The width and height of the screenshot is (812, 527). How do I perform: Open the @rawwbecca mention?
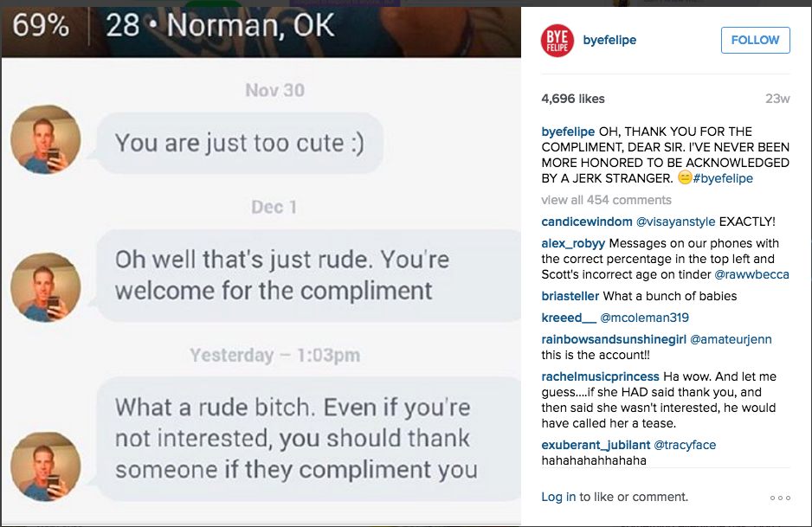point(751,274)
